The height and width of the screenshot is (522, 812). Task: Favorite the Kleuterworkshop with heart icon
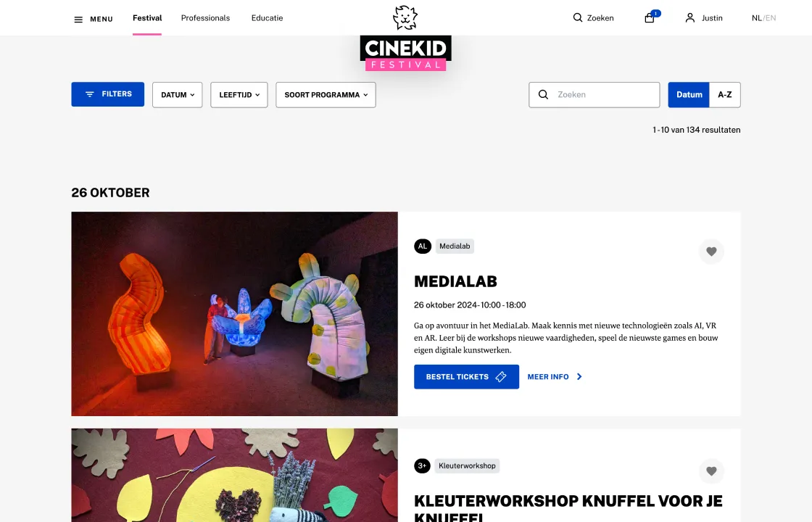pos(711,471)
